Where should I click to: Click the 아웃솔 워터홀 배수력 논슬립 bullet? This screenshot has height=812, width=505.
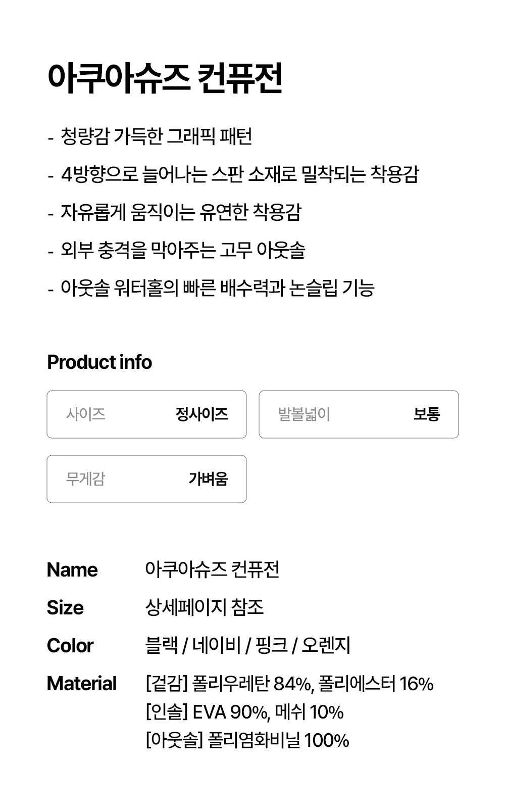pyautogui.click(x=211, y=288)
